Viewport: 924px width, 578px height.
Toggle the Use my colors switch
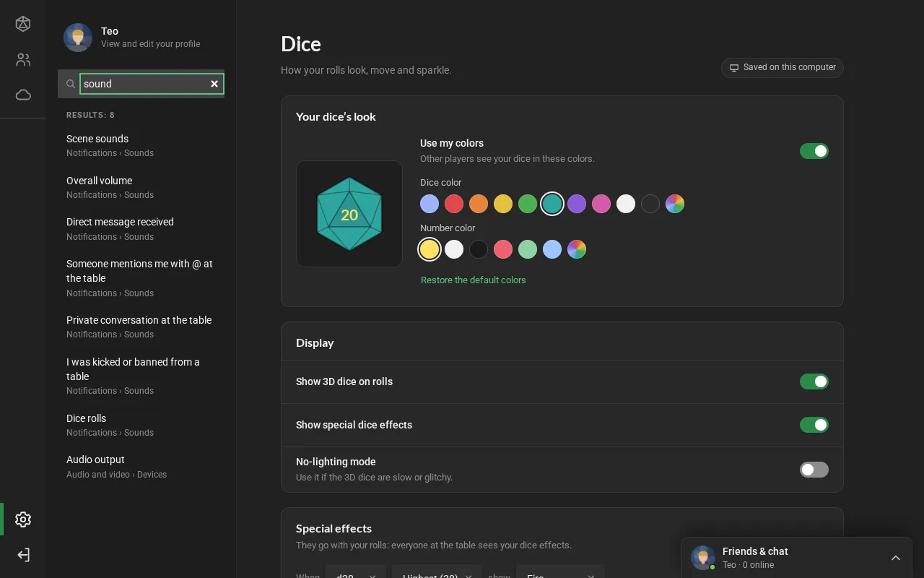(814, 151)
